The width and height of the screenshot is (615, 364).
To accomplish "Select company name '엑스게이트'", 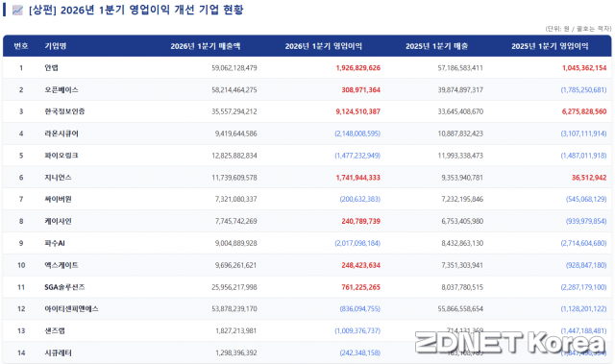I will 61,265.
